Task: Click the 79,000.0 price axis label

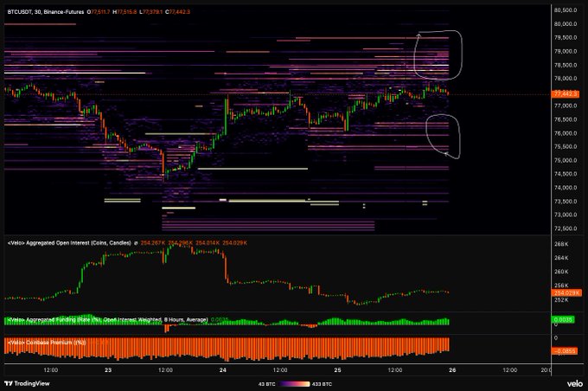Action: (566, 51)
